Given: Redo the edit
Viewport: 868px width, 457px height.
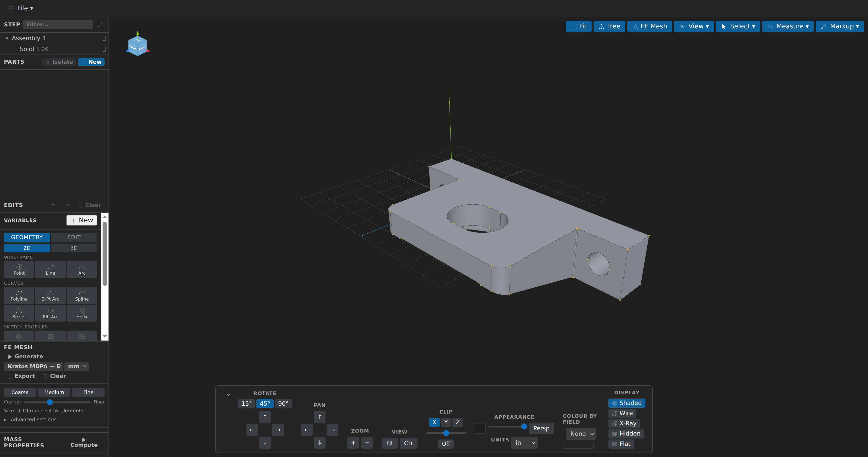Looking at the screenshot, I should tap(68, 205).
